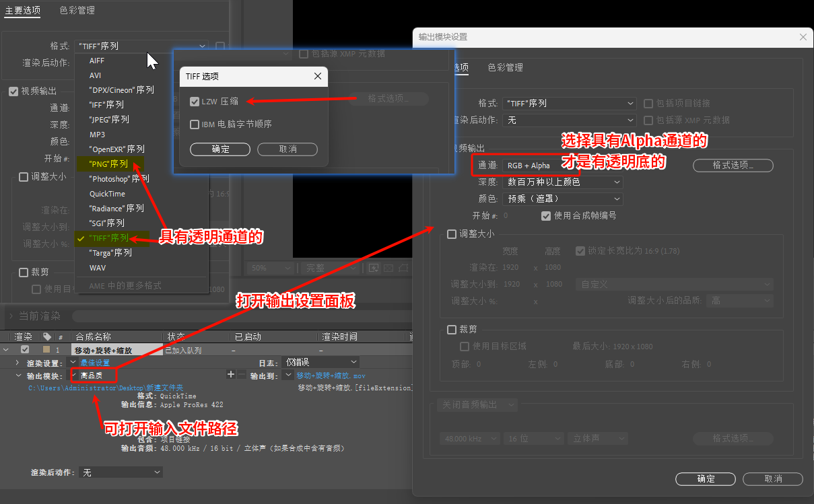
Task: Toggle 视频输出 checkbox in left panel
Action: [x=13, y=91]
